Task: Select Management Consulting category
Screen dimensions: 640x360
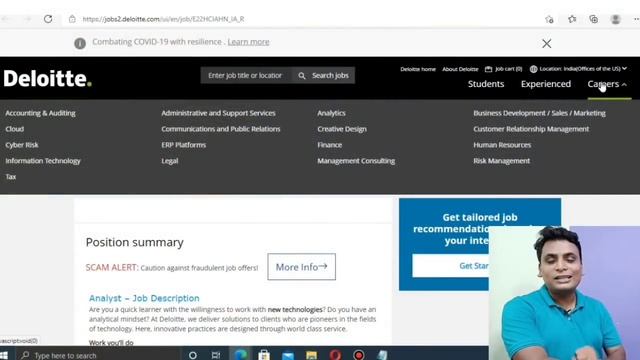Action: click(356, 161)
